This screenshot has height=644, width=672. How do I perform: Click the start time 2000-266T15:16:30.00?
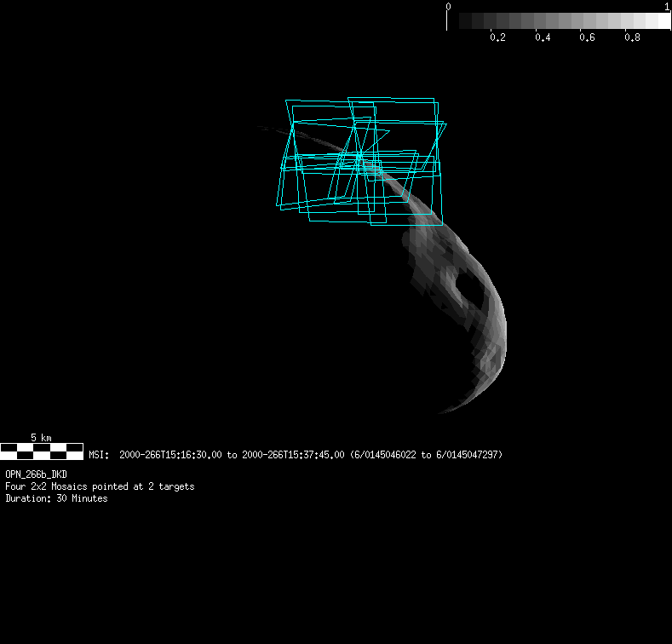pos(170,455)
